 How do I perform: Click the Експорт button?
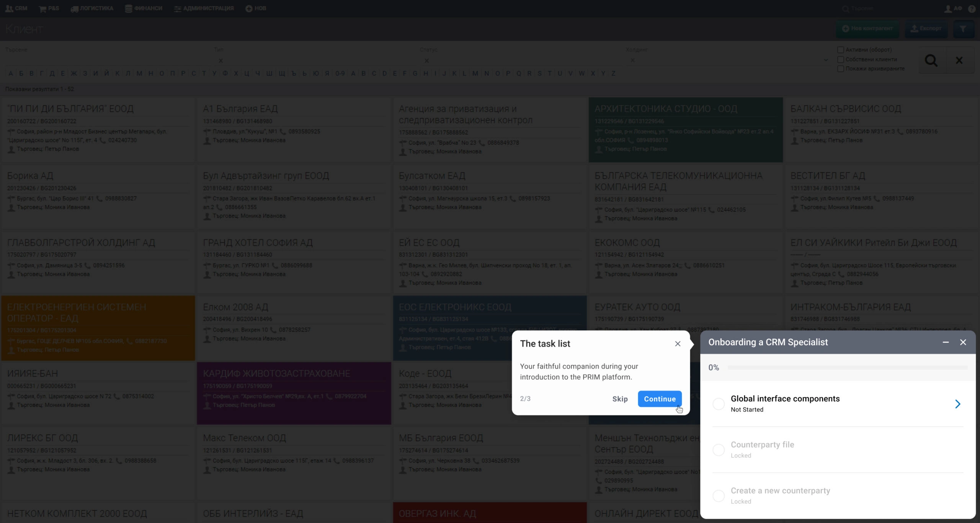tap(926, 28)
